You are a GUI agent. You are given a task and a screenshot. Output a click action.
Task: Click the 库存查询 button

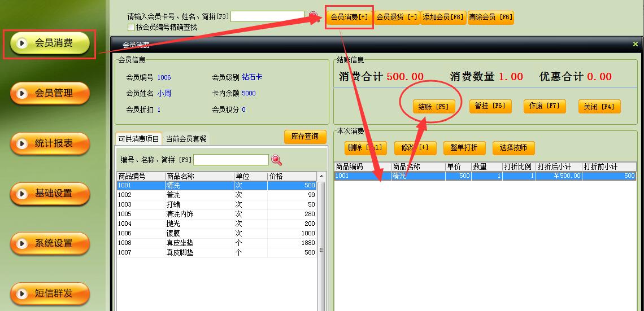[x=305, y=137]
